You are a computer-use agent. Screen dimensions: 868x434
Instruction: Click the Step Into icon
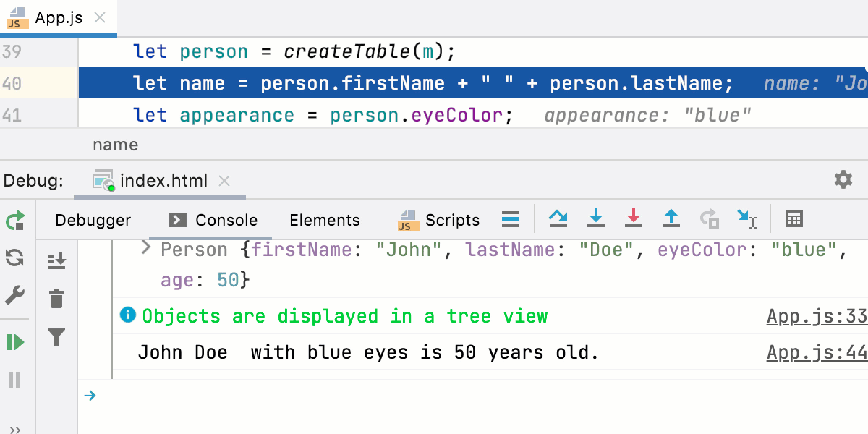coord(596,219)
